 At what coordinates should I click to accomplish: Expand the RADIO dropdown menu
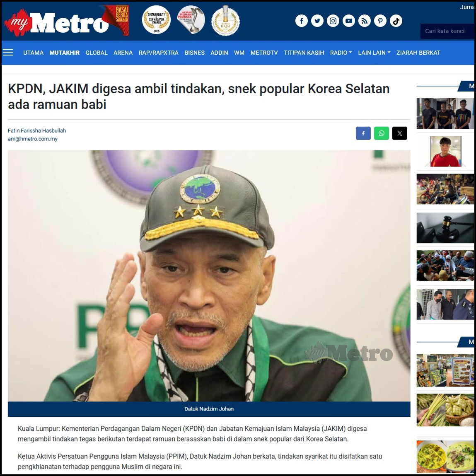[x=341, y=53]
